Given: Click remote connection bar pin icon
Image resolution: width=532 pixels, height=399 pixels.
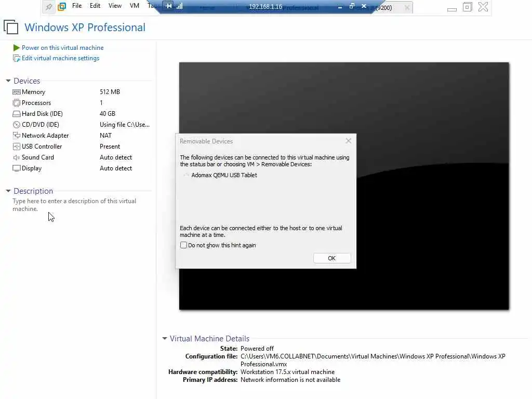Looking at the screenshot, I should click(x=169, y=6).
